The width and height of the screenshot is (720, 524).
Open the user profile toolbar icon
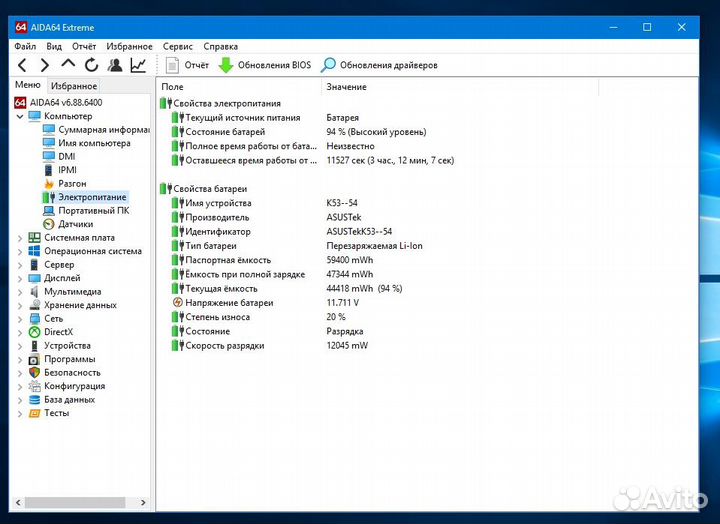[x=115, y=65]
